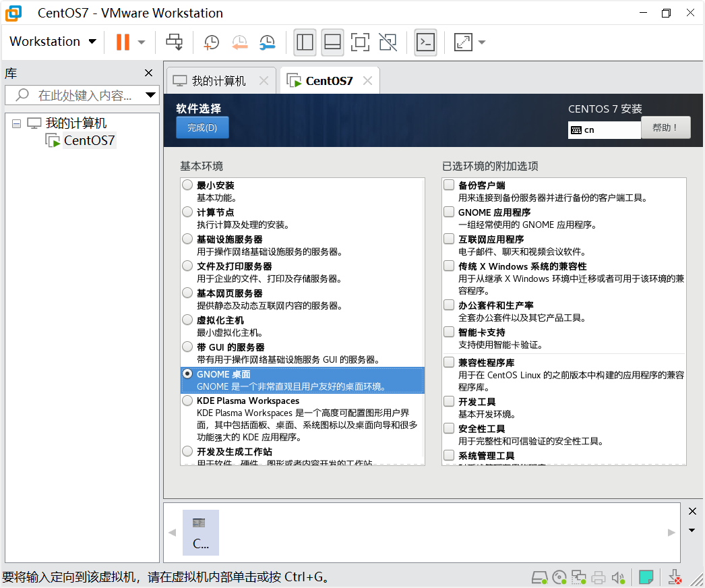
Task: Send Ctrl+Alt+Del to the VM
Action: click(x=175, y=42)
